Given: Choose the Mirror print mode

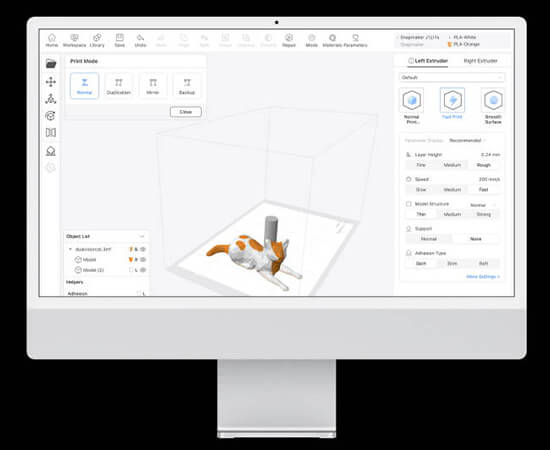Looking at the screenshot, I should click(153, 86).
